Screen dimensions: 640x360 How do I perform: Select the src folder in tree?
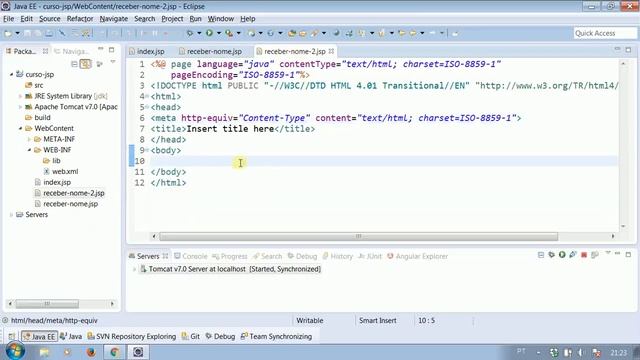(34, 85)
